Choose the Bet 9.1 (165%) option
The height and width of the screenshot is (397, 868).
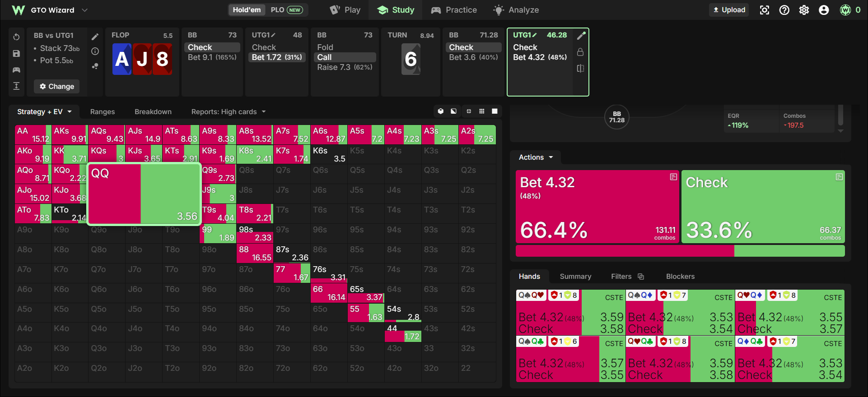tap(212, 57)
